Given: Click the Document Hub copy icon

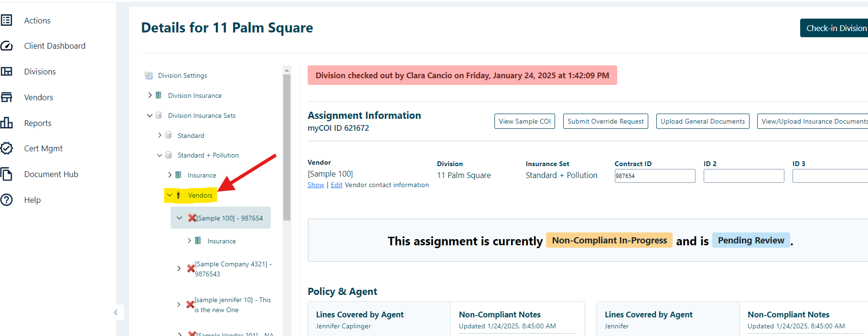Looking at the screenshot, I should (x=7, y=174).
